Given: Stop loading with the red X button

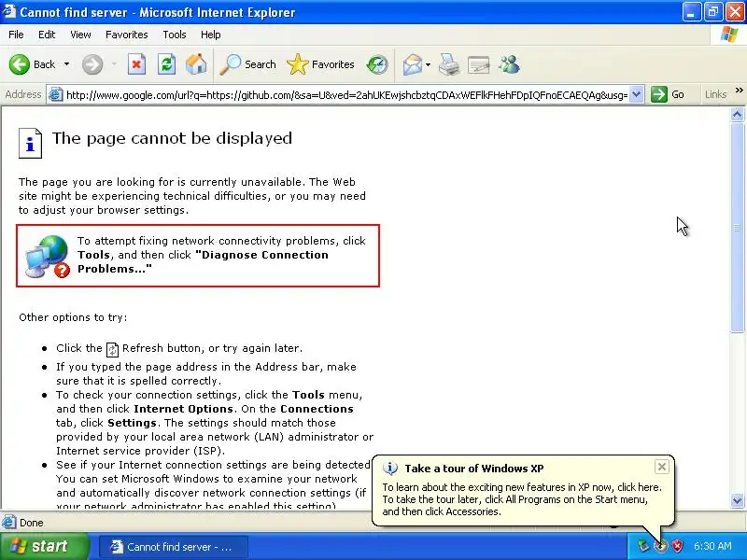Looking at the screenshot, I should 136,64.
